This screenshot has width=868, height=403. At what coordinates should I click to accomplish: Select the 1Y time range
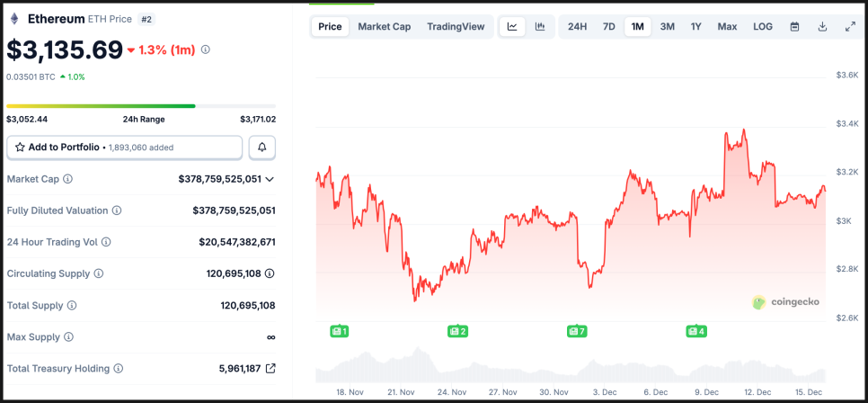click(x=695, y=26)
